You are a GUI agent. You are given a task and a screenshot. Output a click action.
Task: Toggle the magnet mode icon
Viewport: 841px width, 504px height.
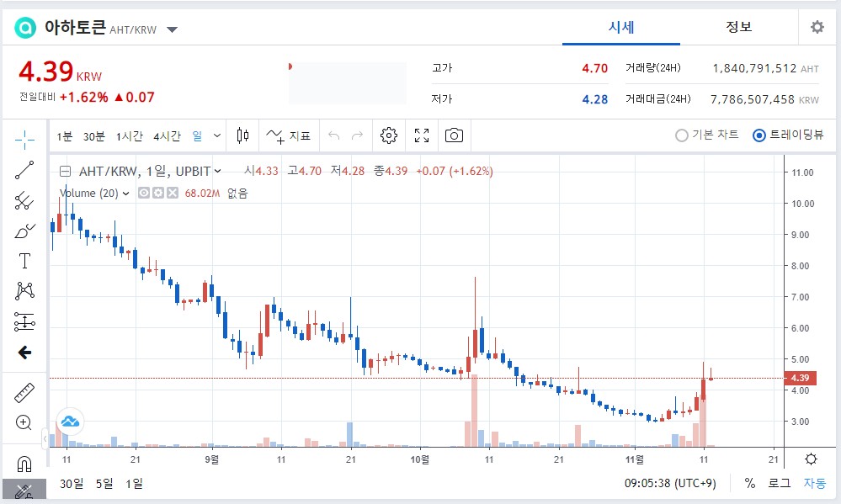coord(24,464)
